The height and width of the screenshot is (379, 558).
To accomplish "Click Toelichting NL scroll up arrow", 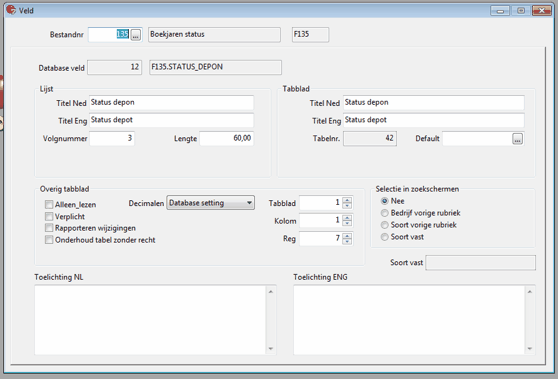I will pyautogui.click(x=271, y=291).
